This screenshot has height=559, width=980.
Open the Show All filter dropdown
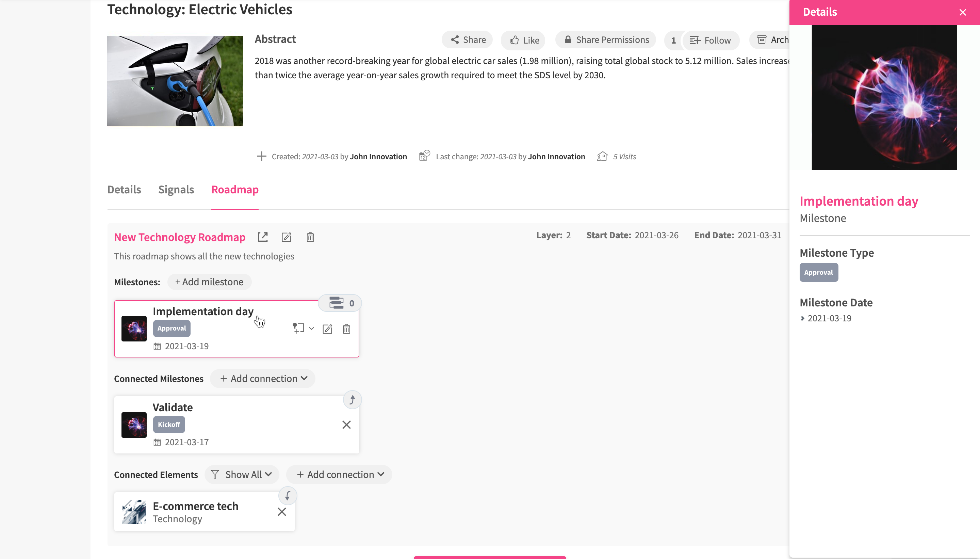(242, 475)
